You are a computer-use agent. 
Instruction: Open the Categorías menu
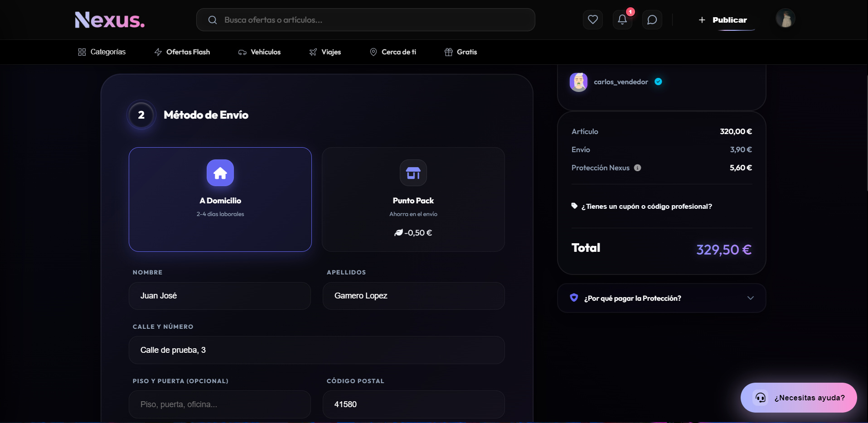pos(102,52)
